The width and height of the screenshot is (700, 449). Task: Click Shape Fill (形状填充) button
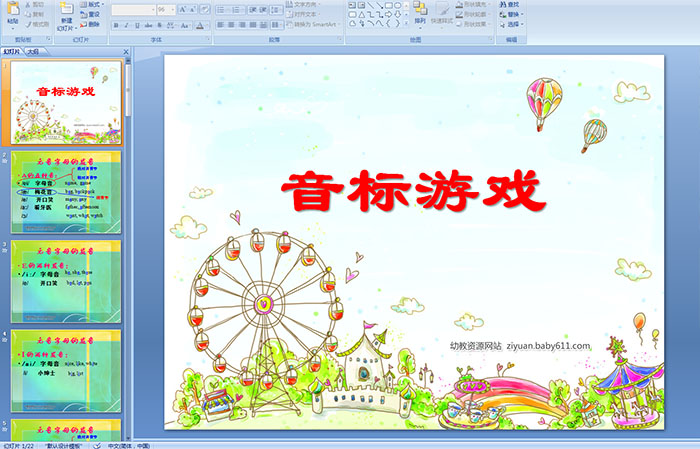(473, 4)
